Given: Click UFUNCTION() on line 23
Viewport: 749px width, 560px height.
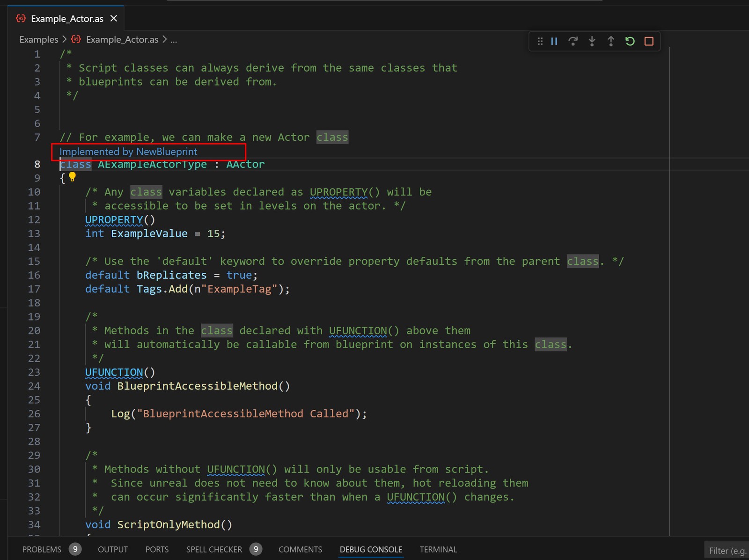Looking at the screenshot, I should pos(120,372).
